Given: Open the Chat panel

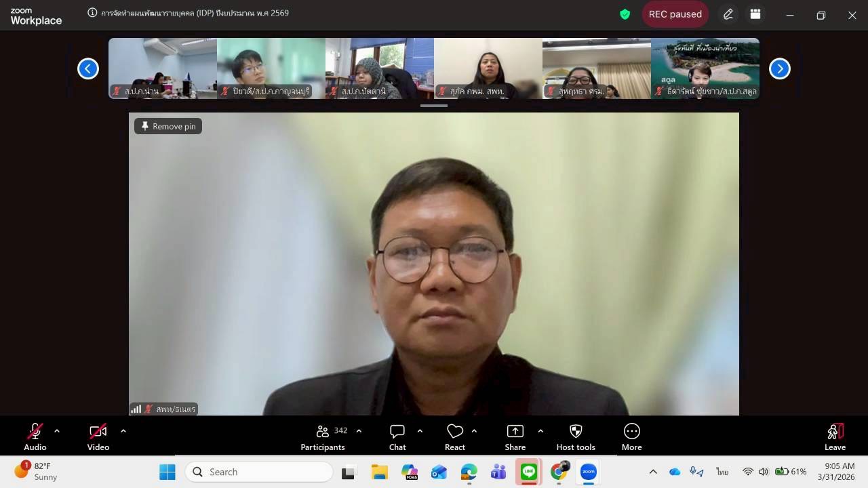Looking at the screenshot, I should click(x=397, y=437).
